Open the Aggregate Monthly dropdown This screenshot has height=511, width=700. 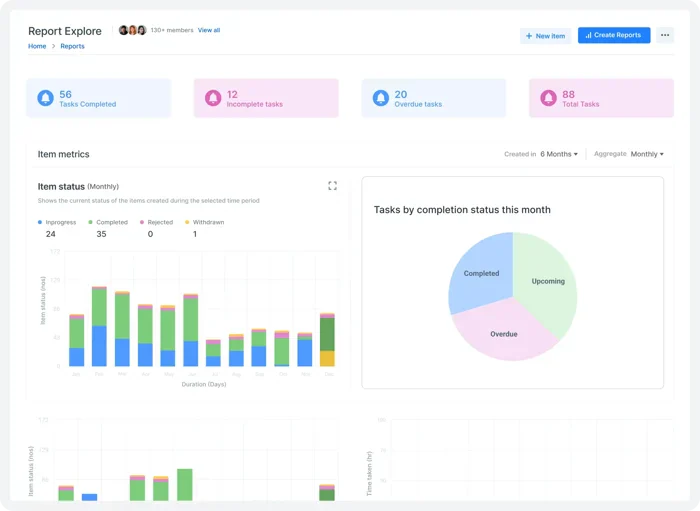click(647, 154)
